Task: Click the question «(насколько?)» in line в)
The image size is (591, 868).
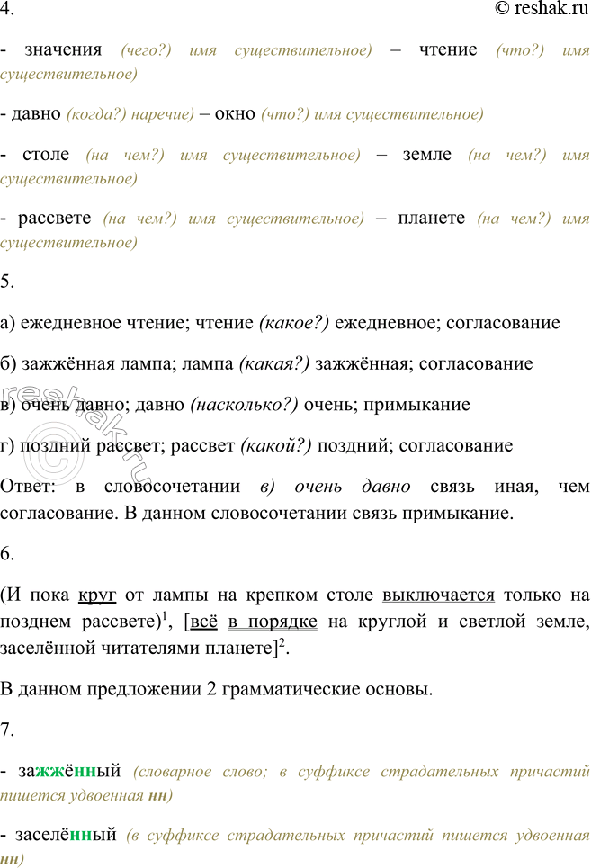Action: pyautogui.click(x=244, y=405)
